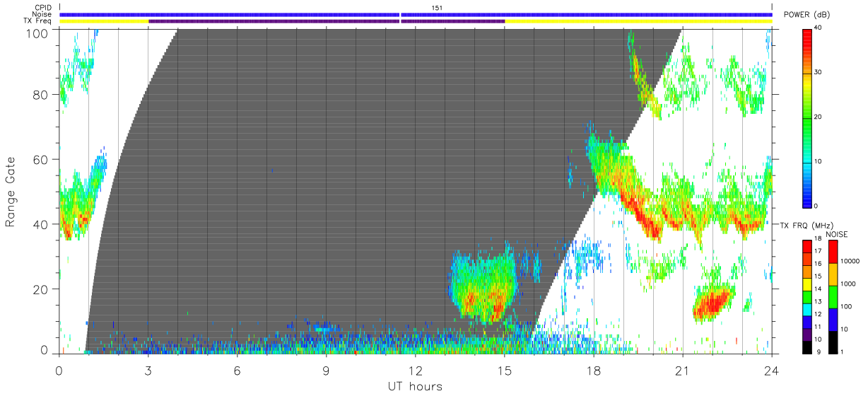Image resolution: width=868 pixels, height=401 pixels.
Task: Click the red echo streak near 19.5 UT, gate 90
Action: click(636, 71)
